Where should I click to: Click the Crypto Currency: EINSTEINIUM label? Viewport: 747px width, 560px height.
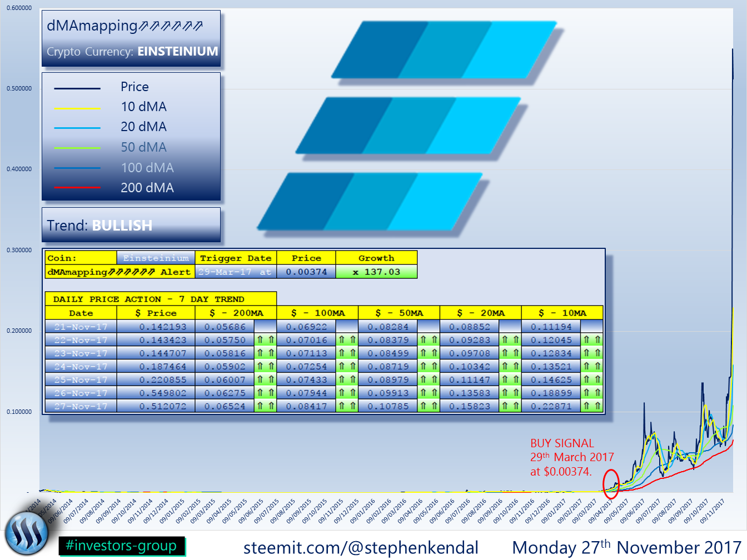132,51
